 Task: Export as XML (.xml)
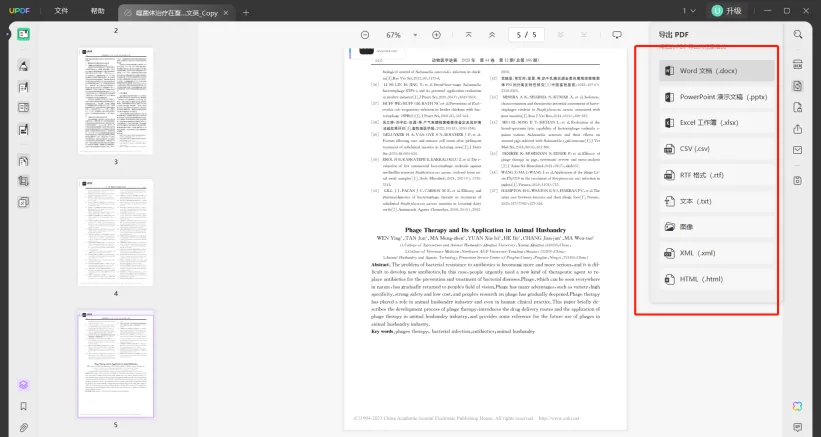click(x=717, y=253)
